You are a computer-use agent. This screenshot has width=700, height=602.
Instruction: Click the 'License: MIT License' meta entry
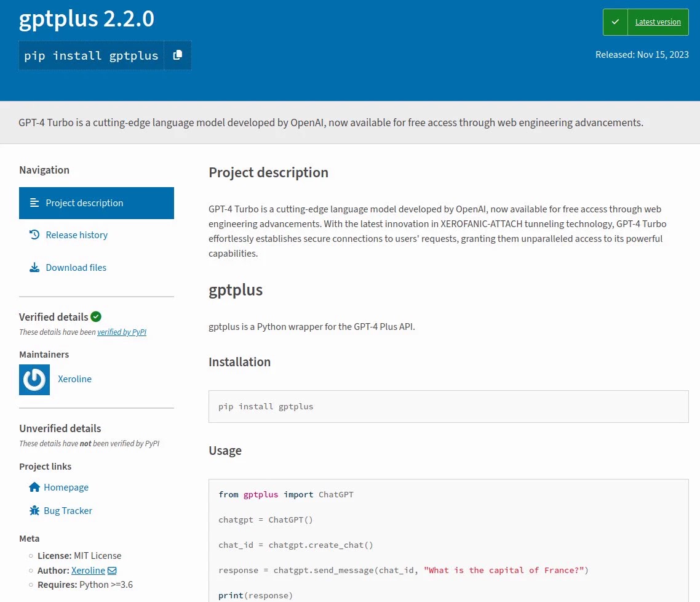coord(79,556)
